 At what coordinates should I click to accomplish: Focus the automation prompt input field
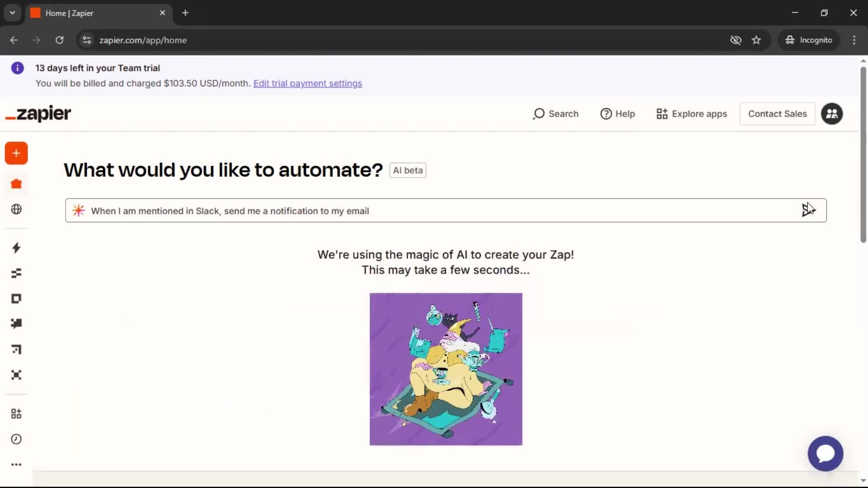(446, 211)
